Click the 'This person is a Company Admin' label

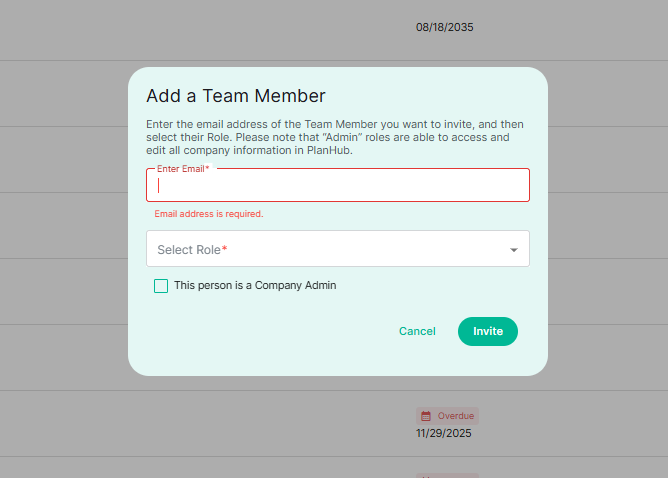[255, 285]
